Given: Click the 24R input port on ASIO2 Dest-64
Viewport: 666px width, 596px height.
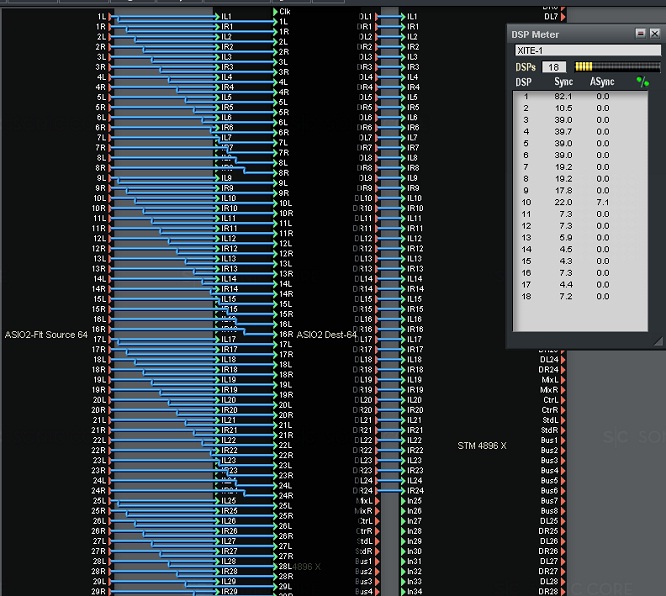Looking at the screenshot, I should point(276,496).
